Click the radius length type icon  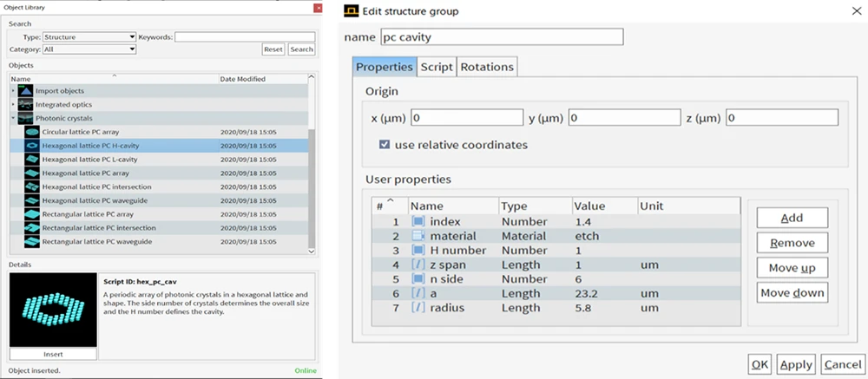(418, 308)
